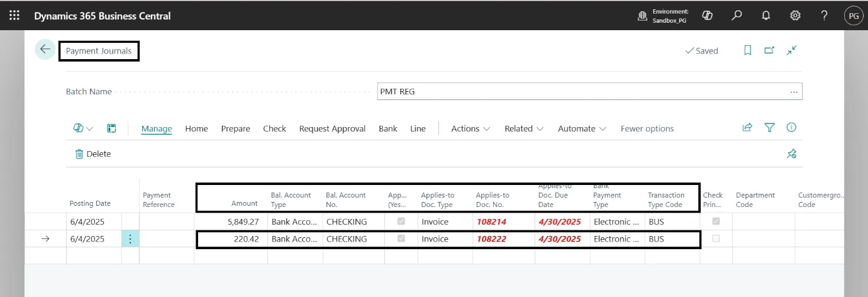
Task: Open the app launcher waffle menu
Action: pyautogui.click(x=14, y=16)
